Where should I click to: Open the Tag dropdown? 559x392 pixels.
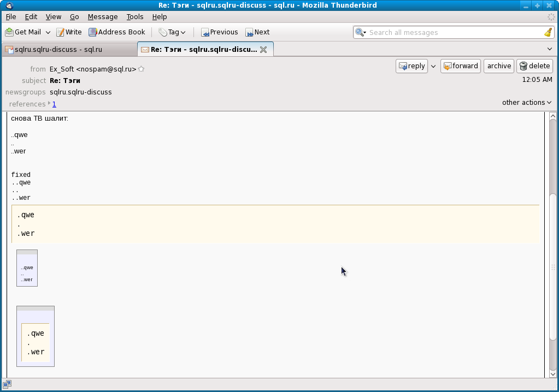[x=172, y=32]
